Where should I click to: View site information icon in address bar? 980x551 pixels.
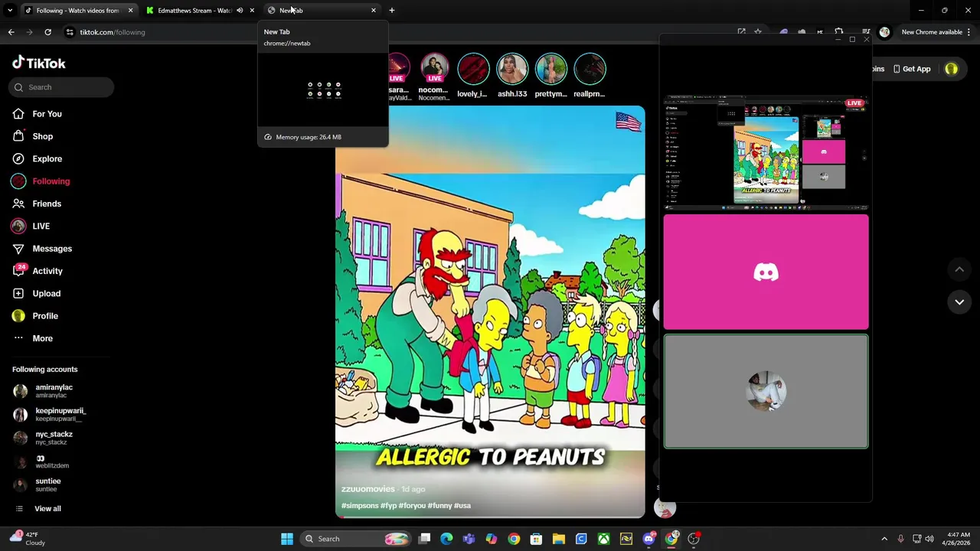pyautogui.click(x=70, y=32)
